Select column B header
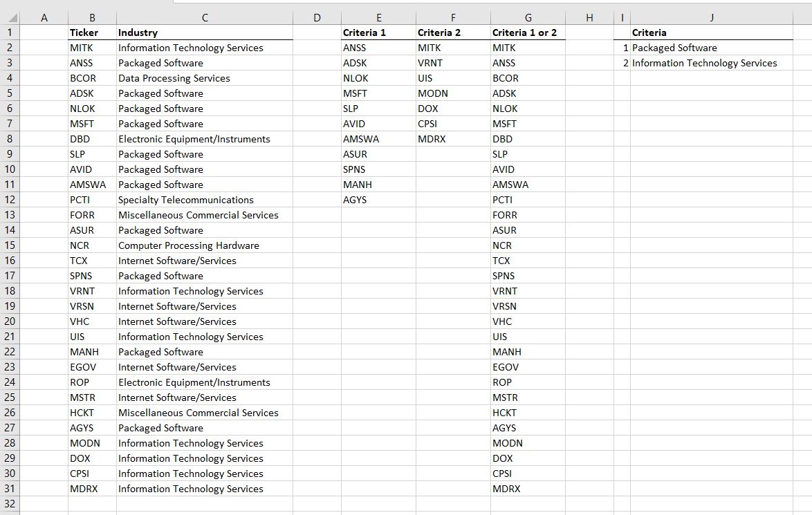 [x=92, y=17]
